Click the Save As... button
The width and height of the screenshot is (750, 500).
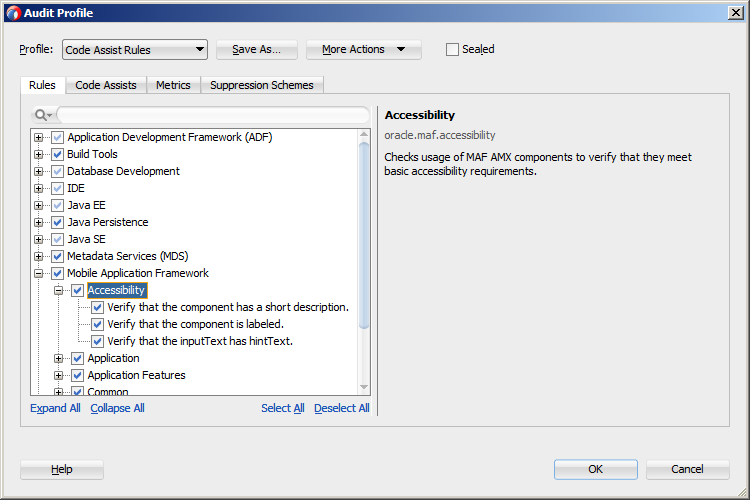256,49
